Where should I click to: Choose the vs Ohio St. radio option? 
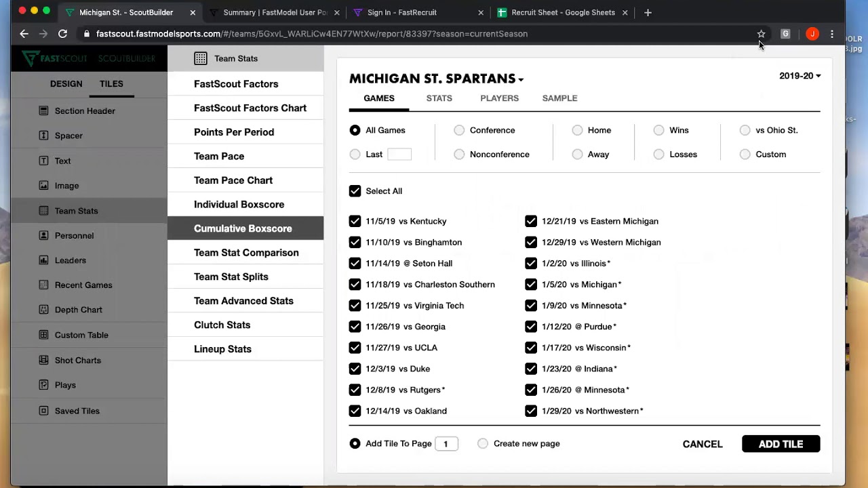[745, 130]
